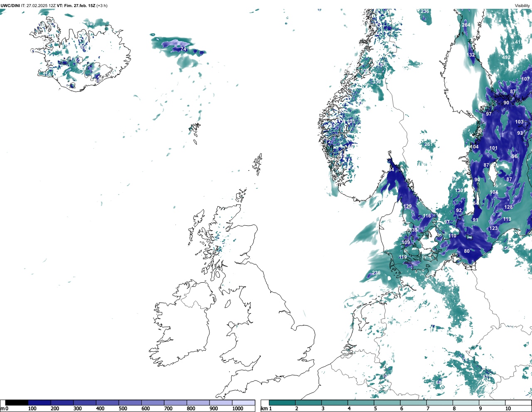Screen dimensions: 532x412
Task: Click the "10" tick label on the km legend
Action: pos(508,409)
